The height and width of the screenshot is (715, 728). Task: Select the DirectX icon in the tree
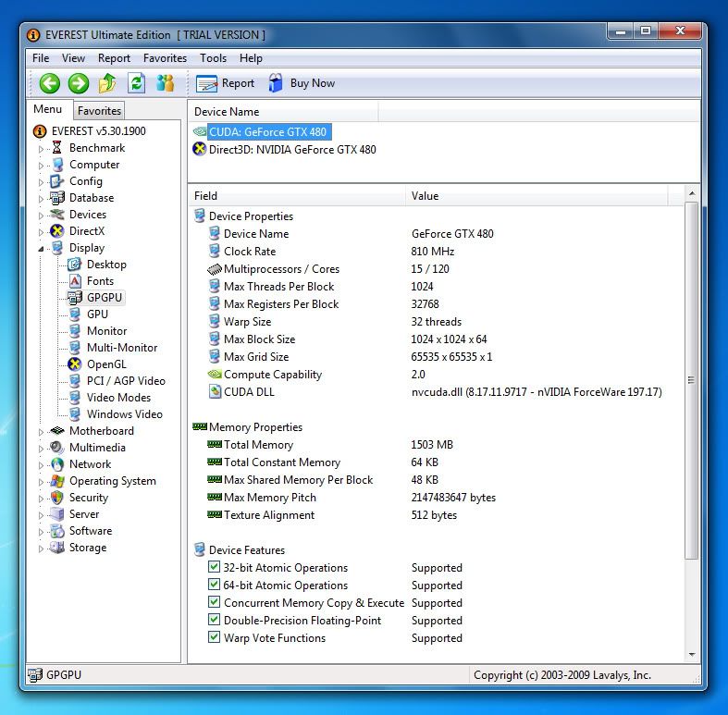pos(57,231)
